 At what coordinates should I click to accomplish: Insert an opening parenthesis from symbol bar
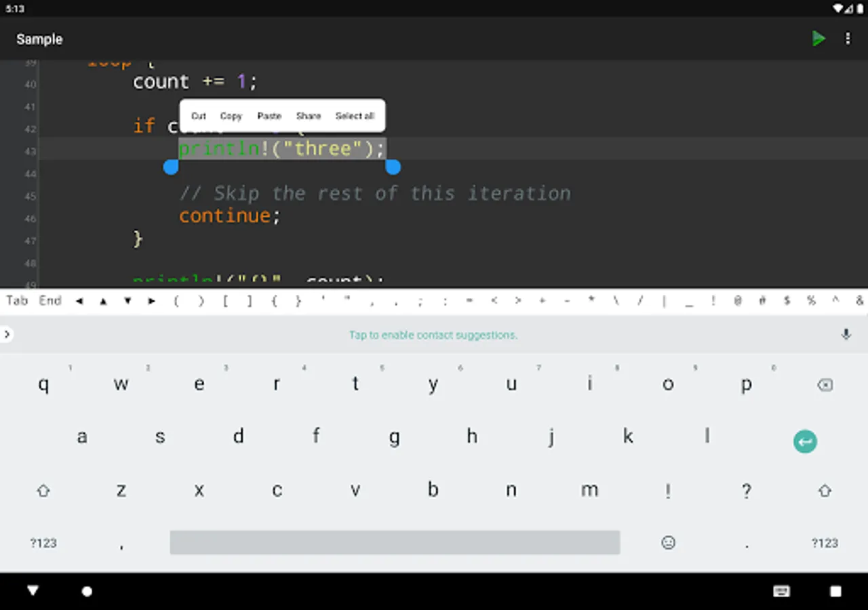click(x=176, y=301)
